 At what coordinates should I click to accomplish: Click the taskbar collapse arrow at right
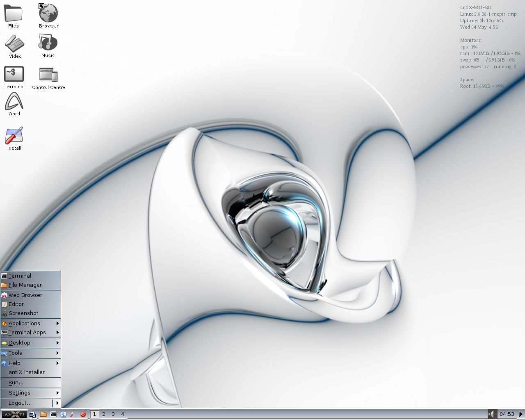pyautogui.click(x=521, y=414)
